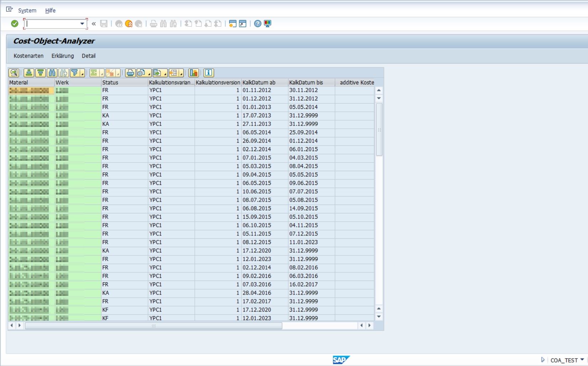Screen dimensions: 588x366
Task: Click the Create New Session icon
Action: 233,24
